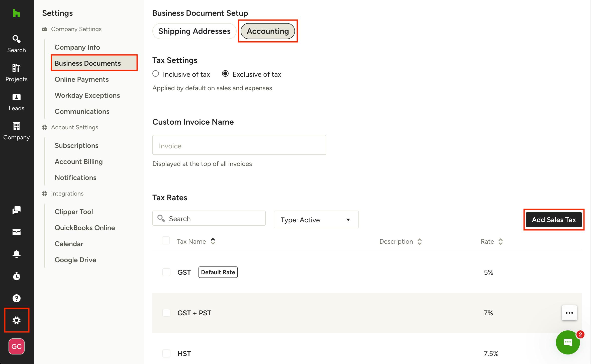Go to Leads in the sidebar
The width and height of the screenshot is (591, 364).
(x=16, y=102)
